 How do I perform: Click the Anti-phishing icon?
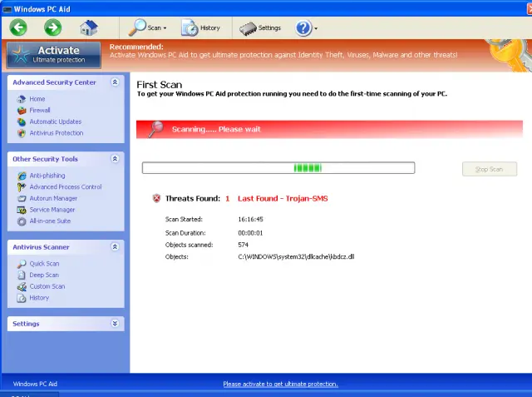(x=22, y=176)
